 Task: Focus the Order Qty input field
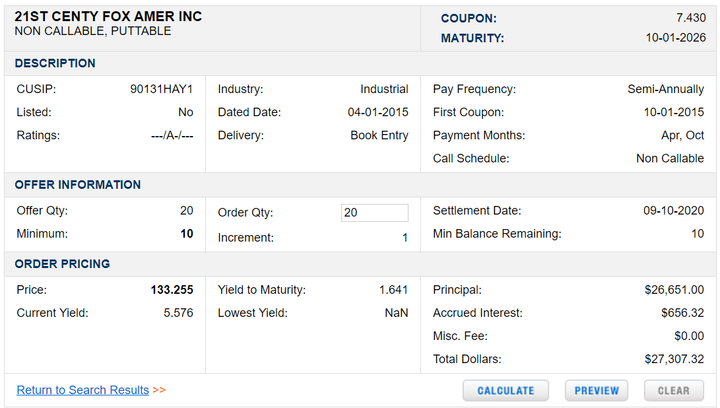click(374, 212)
